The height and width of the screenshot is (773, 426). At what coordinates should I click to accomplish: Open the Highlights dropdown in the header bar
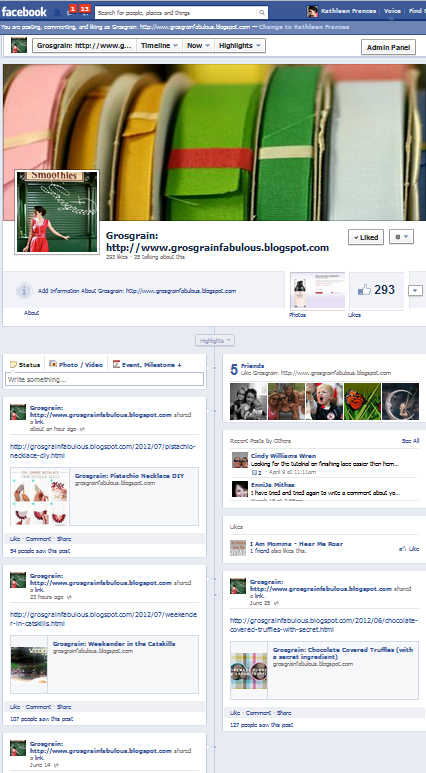pyautogui.click(x=240, y=45)
